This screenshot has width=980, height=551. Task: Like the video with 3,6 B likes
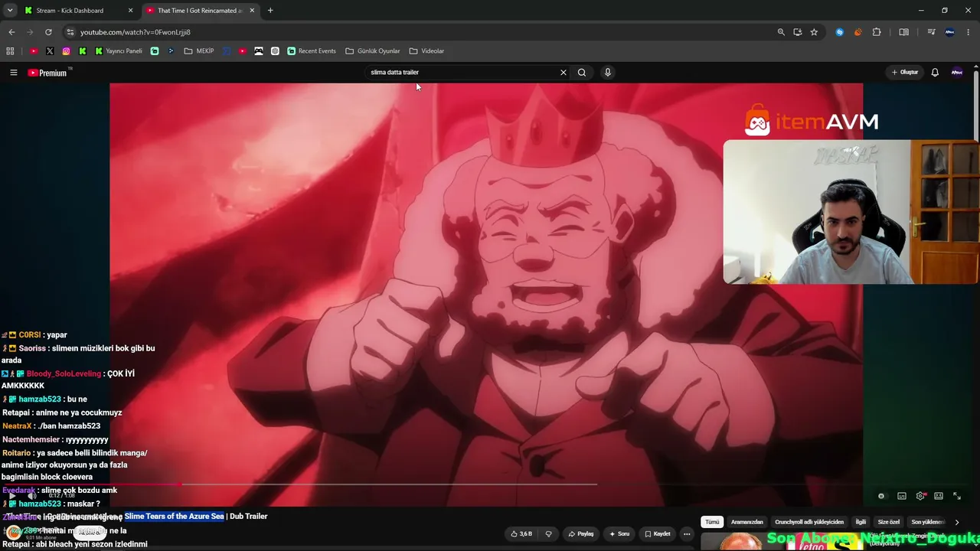(522, 534)
